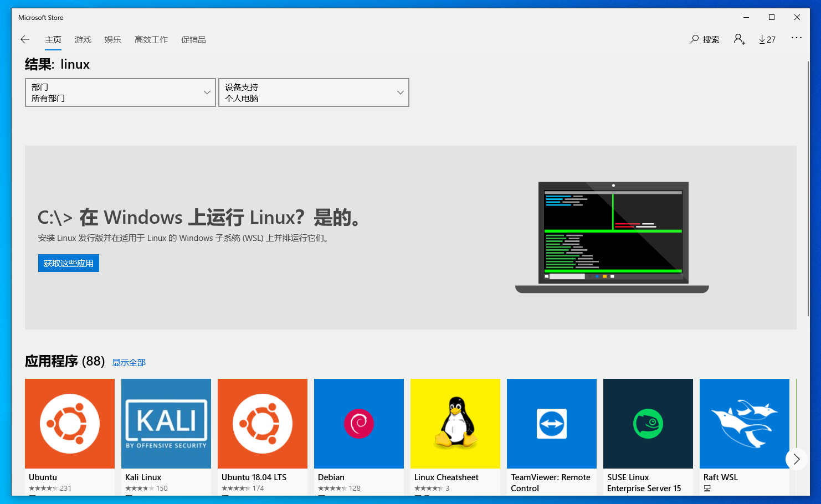Switch to the 游戏 tab
This screenshot has width=821, height=504.
click(83, 39)
